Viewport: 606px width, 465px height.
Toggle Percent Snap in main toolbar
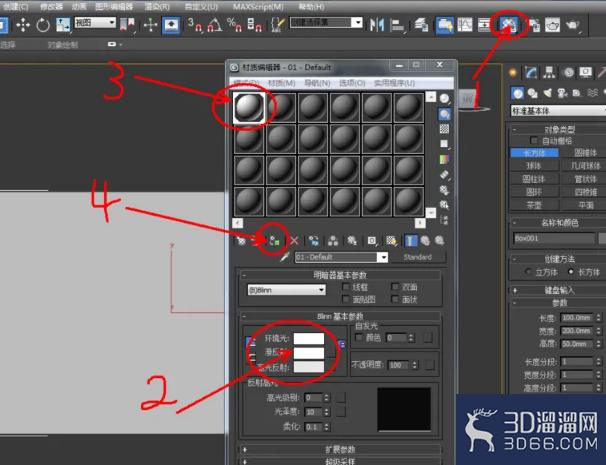tap(234, 25)
